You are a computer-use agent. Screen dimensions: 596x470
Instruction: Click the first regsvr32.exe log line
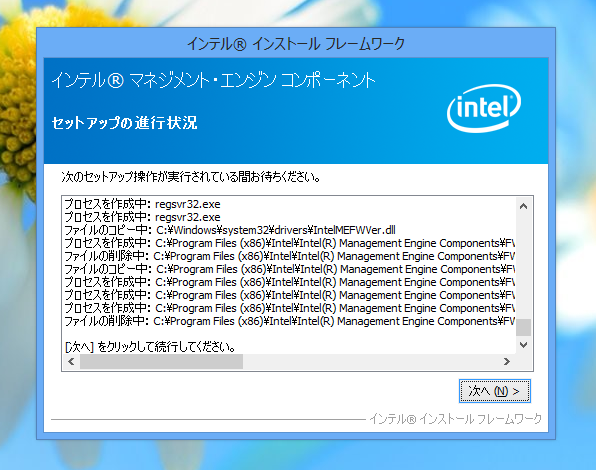click(143, 204)
